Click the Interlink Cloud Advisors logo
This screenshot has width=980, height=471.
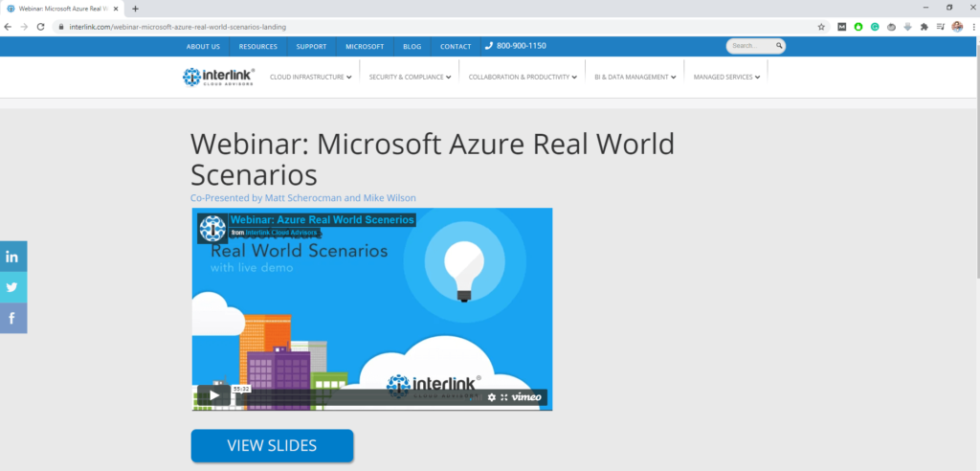pyautogui.click(x=219, y=77)
